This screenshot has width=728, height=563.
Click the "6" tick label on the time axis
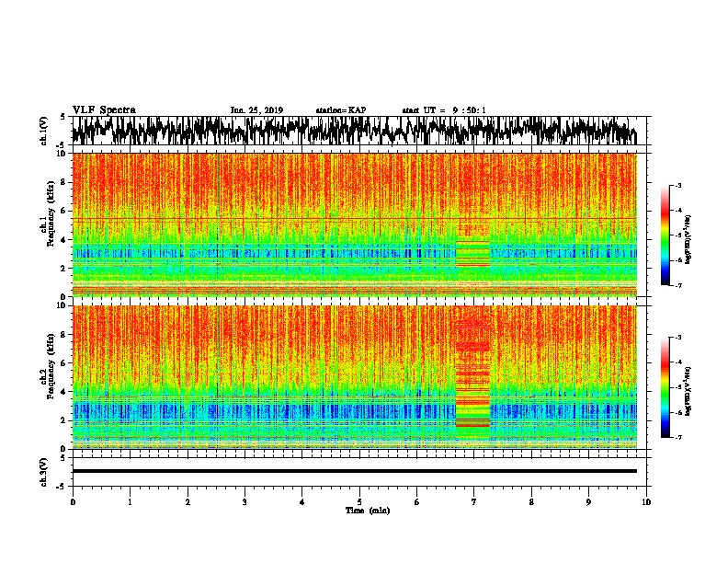[x=417, y=502]
